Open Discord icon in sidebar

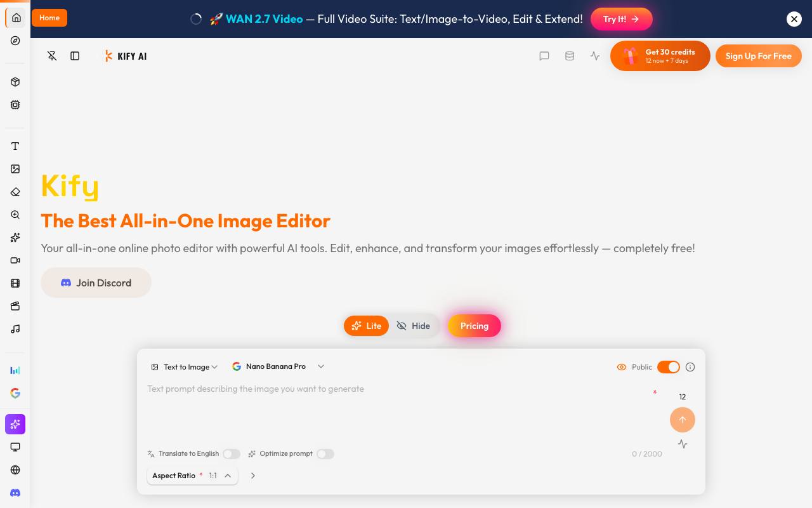(15, 493)
